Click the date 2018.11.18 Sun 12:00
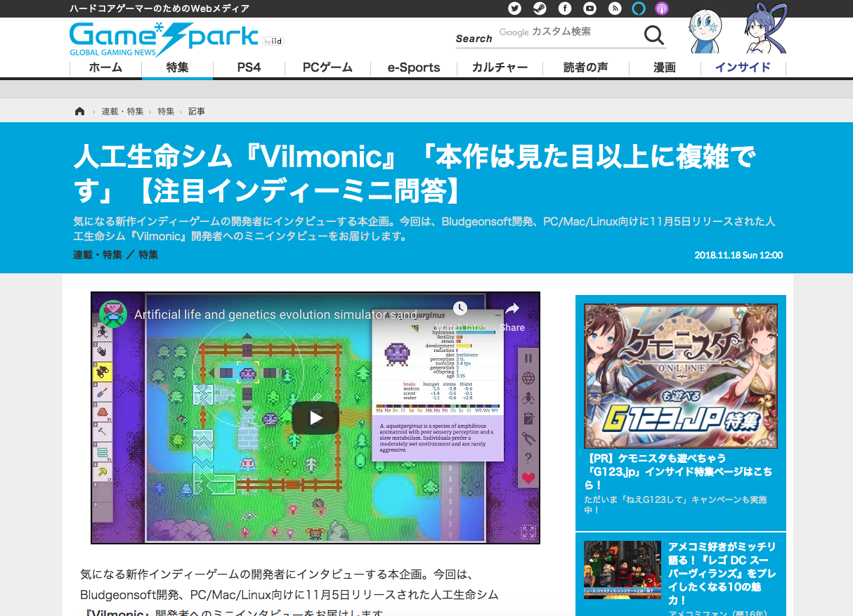853x616 pixels. point(738,255)
